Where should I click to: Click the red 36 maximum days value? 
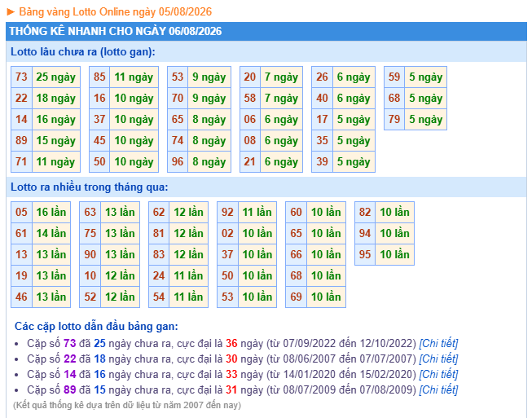pyautogui.click(x=231, y=343)
